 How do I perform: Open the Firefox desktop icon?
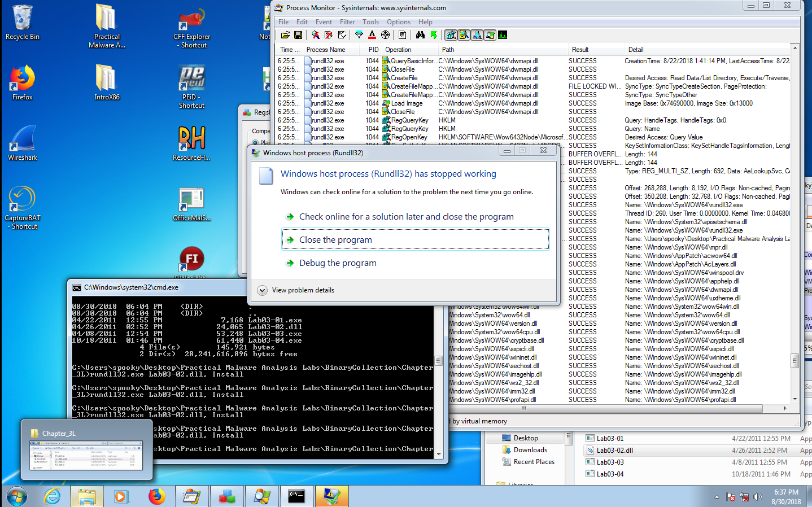(23, 83)
